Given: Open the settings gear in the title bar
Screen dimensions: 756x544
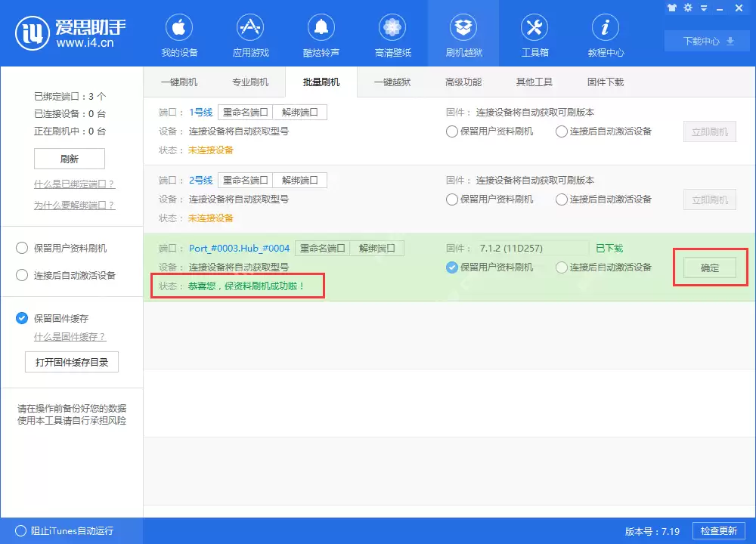Looking at the screenshot, I should point(689,8).
